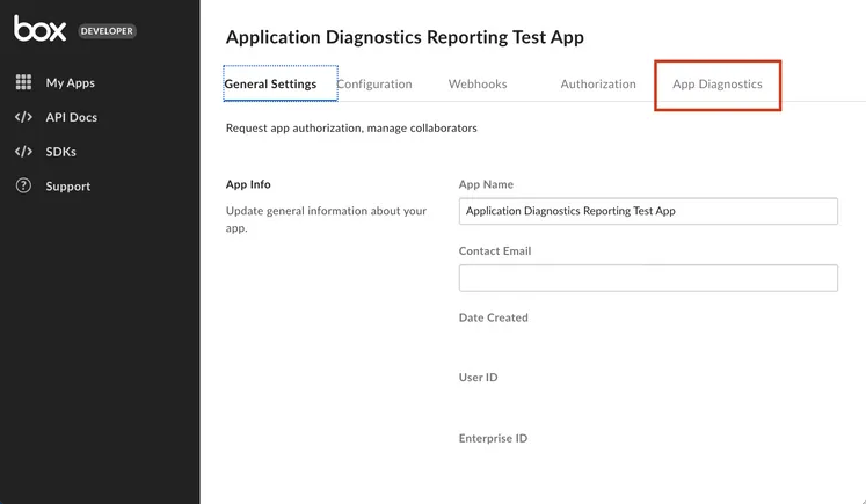Screen dimensions: 866x504
Task: Click the Enterprise ID label
Action: pos(493,439)
